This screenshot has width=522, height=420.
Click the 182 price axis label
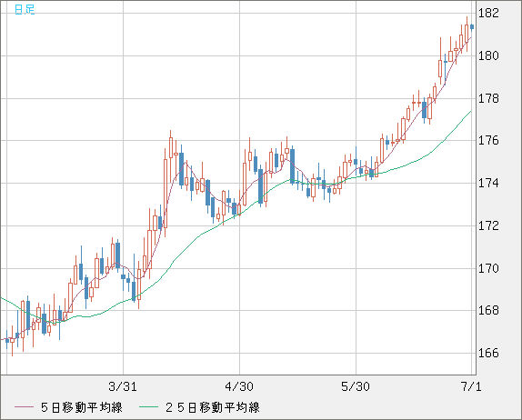click(x=488, y=14)
